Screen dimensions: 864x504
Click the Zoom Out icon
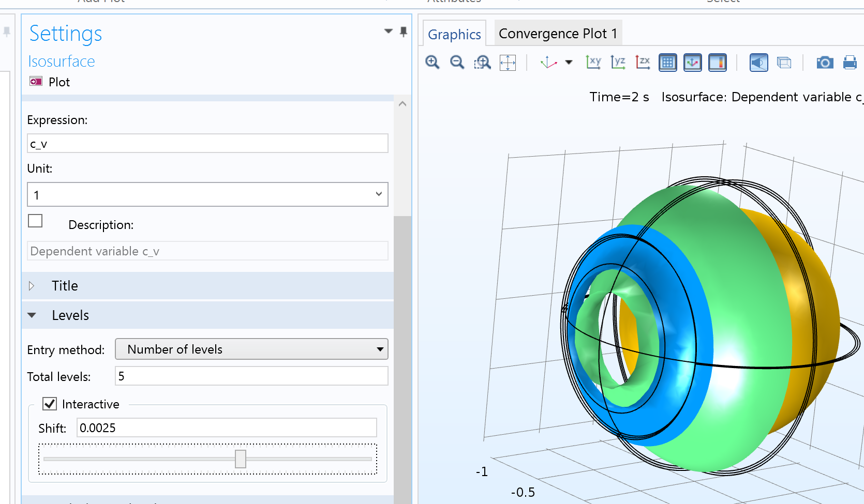pyautogui.click(x=457, y=63)
